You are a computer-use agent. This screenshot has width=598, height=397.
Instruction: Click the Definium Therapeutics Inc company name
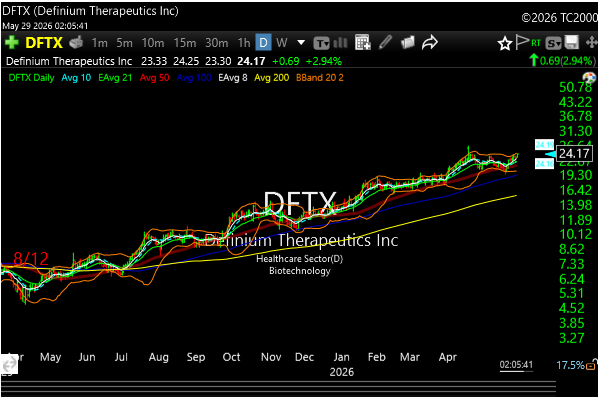point(69,61)
